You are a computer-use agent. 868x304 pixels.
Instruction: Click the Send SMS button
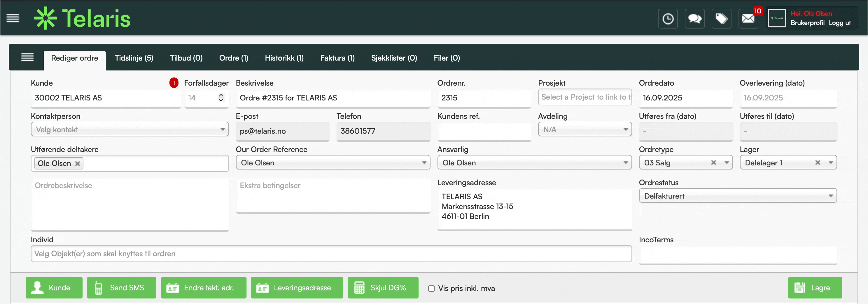(x=121, y=287)
